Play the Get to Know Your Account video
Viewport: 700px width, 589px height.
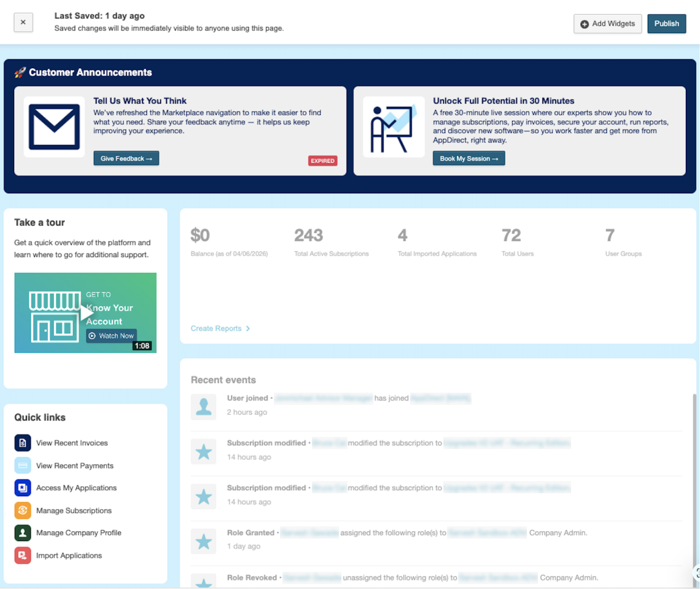click(87, 313)
